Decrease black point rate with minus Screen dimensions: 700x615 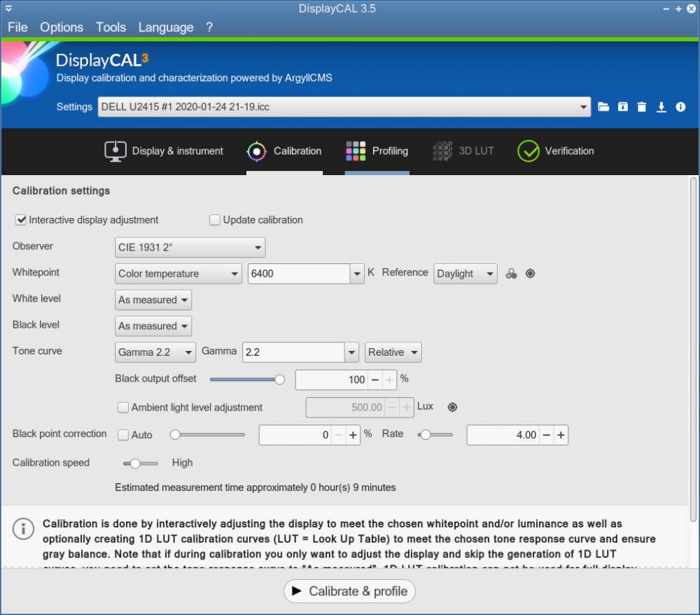click(x=546, y=435)
